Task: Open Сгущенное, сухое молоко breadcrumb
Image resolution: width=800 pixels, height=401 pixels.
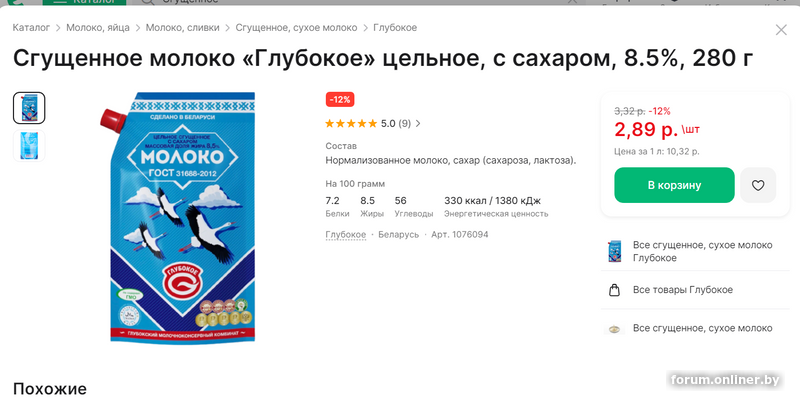Action: click(x=296, y=28)
